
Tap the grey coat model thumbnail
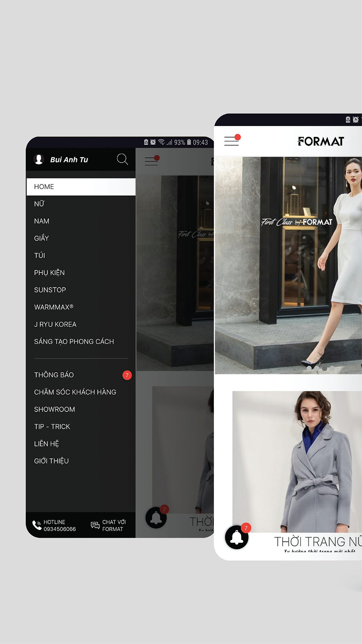point(297,462)
